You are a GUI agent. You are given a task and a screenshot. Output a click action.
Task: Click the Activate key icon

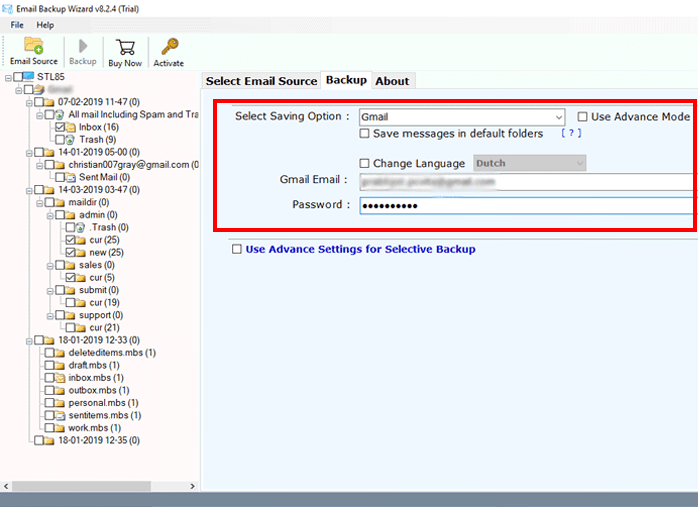[170, 46]
